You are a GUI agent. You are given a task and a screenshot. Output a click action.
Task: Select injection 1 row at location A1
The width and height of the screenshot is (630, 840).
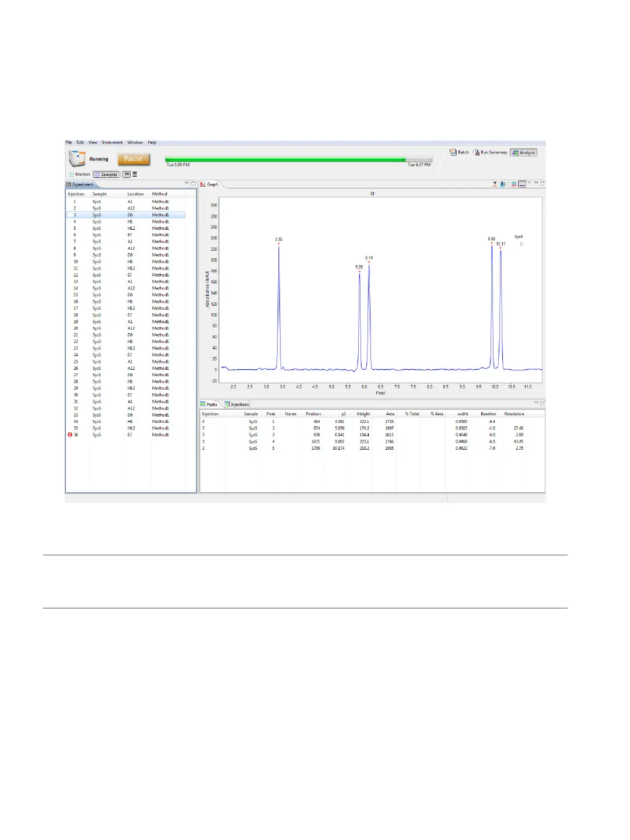pos(125,202)
